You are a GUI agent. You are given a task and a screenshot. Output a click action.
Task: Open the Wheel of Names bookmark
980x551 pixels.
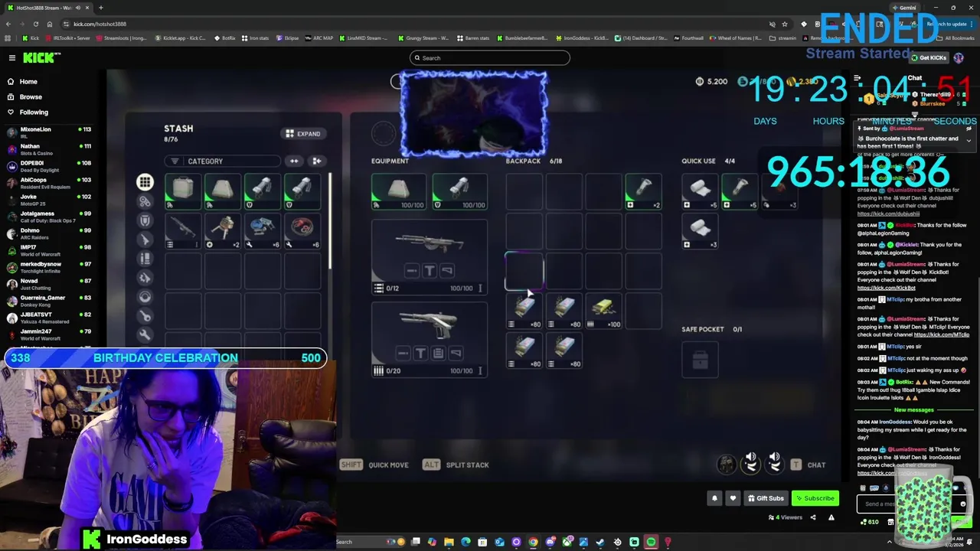[x=736, y=37]
